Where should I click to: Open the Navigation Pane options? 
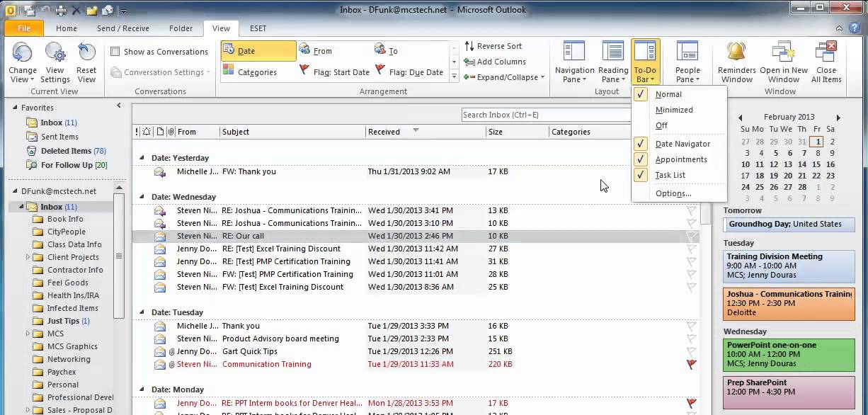(x=574, y=62)
